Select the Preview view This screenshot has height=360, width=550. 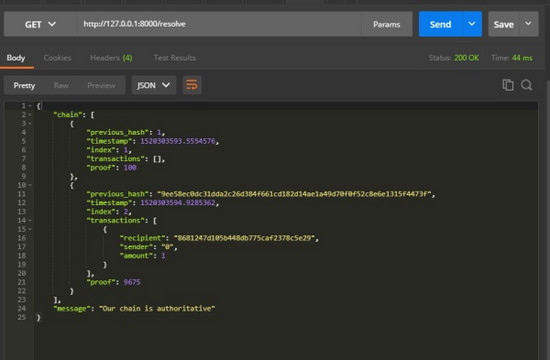coord(101,85)
